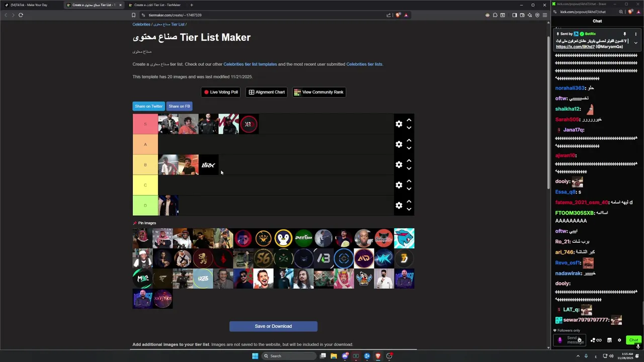Open File Explorer from taskbar
644x362 pixels.
334,356
